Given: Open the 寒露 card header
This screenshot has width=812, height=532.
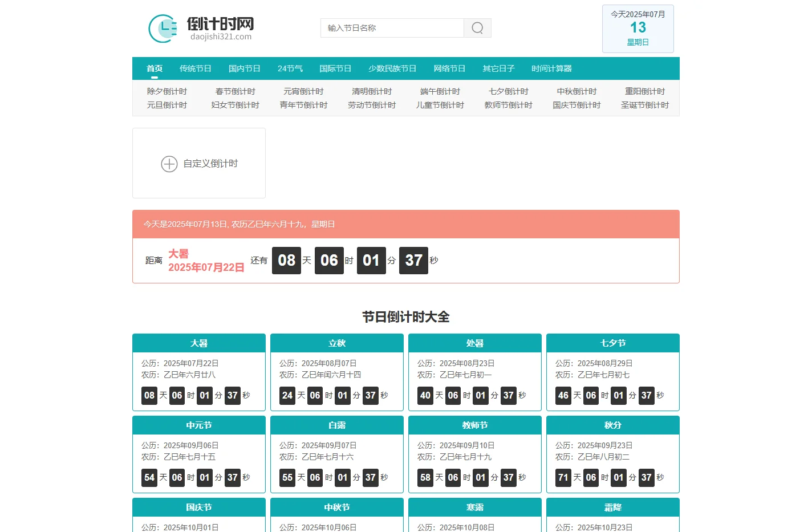Looking at the screenshot, I should point(475,507).
